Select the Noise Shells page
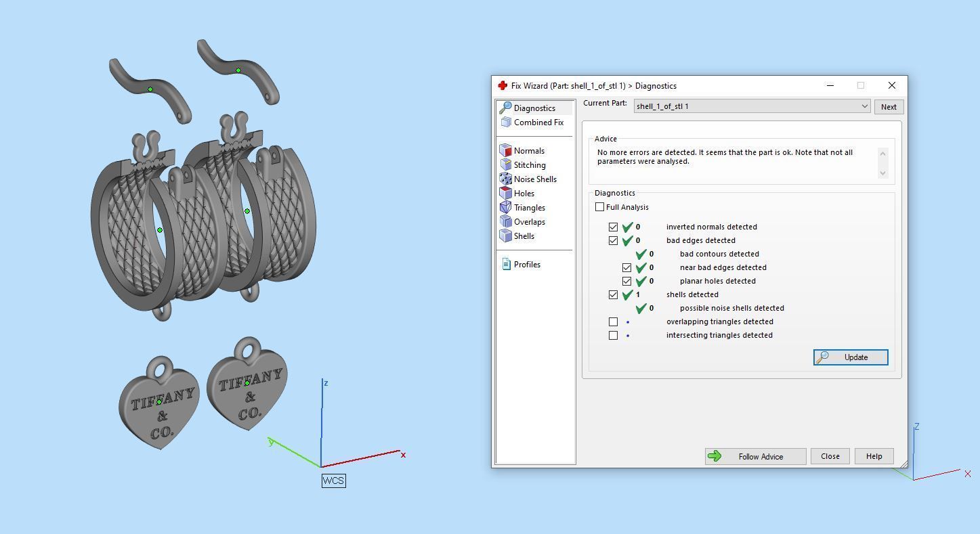Viewport: 980px width, 534px height. pyautogui.click(x=535, y=179)
